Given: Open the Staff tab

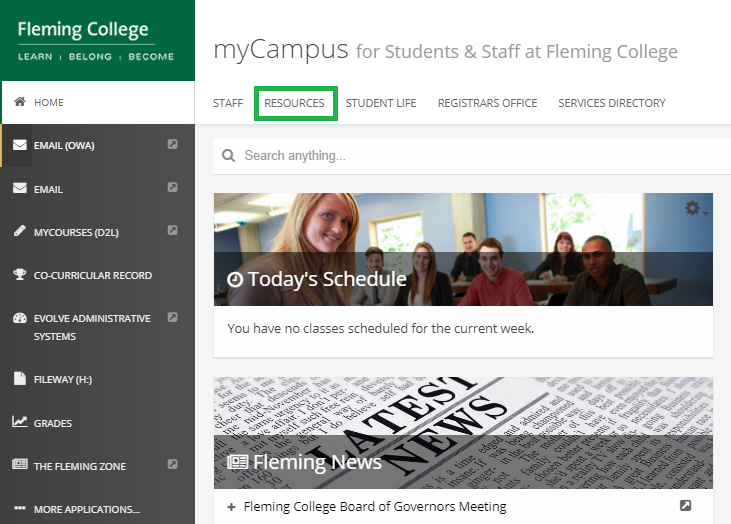Looking at the screenshot, I should pos(228,103).
